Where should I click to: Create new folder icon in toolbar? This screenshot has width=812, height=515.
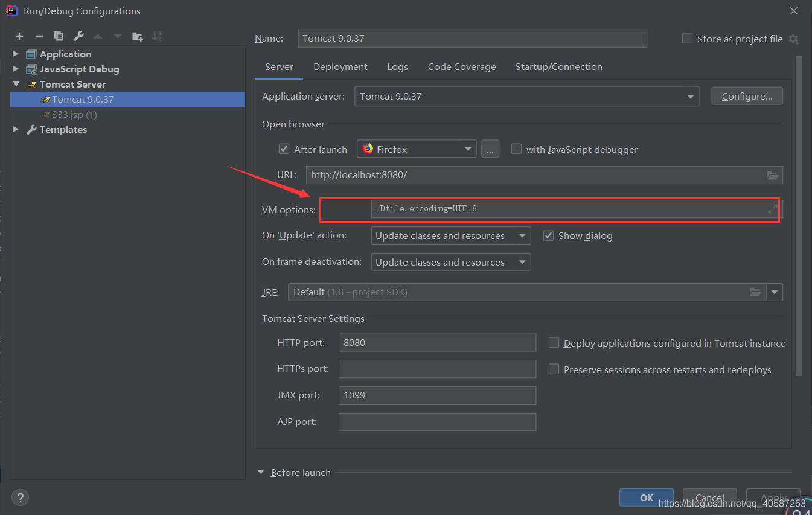point(138,36)
